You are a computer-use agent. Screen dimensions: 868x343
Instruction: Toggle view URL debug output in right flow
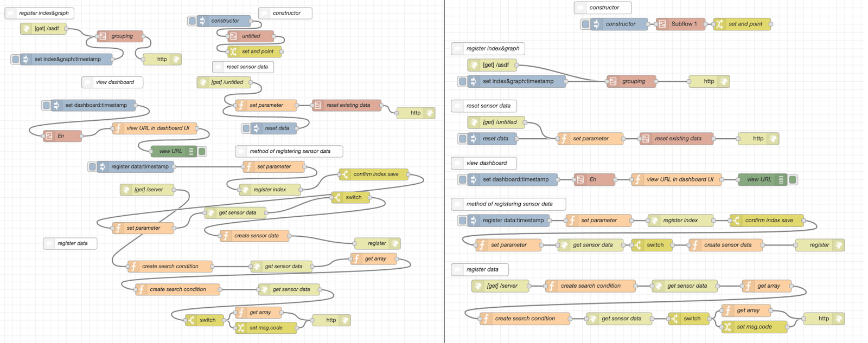[793, 179]
